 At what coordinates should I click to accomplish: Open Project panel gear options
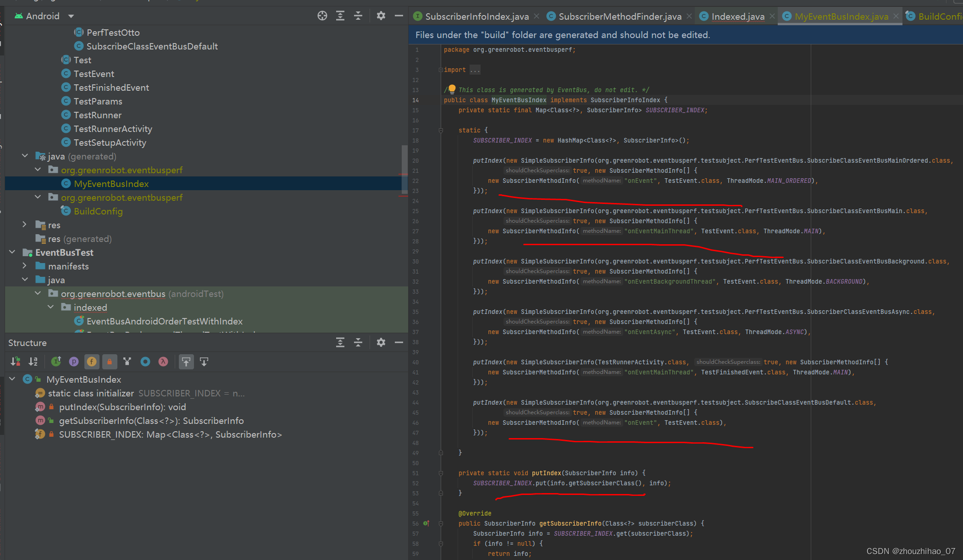[381, 16]
